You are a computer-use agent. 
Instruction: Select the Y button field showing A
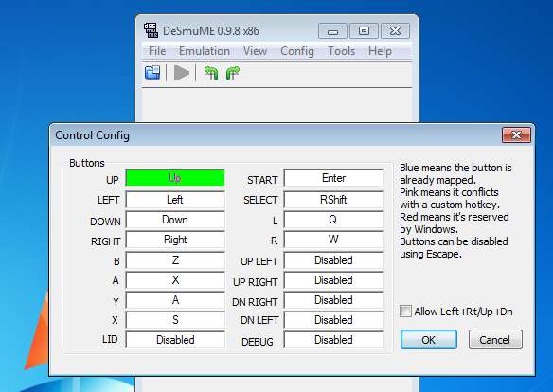(x=175, y=300)
